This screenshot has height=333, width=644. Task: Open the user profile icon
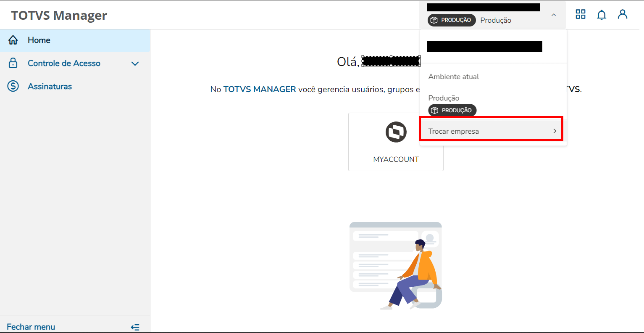pyautogui.click(x=623, y=14)
